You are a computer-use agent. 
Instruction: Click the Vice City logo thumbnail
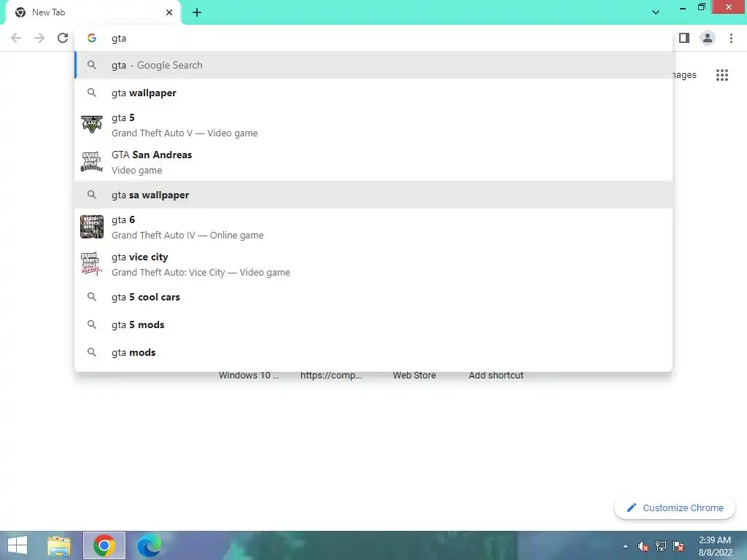[91, 264]
